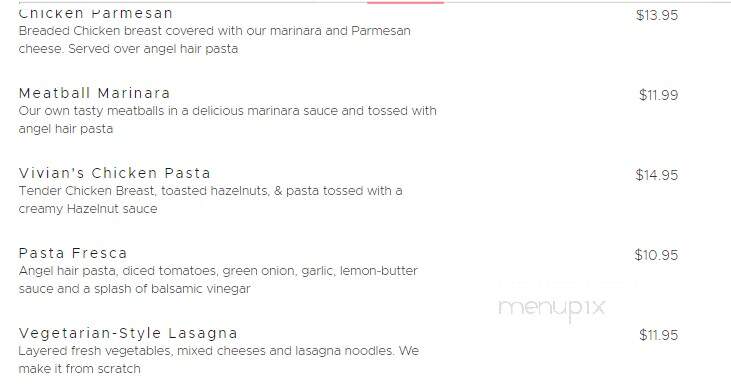Viewport: 731px width, 390px height.
Task: Open the Meatball Marinara menu item
Action: coord(94,93)
